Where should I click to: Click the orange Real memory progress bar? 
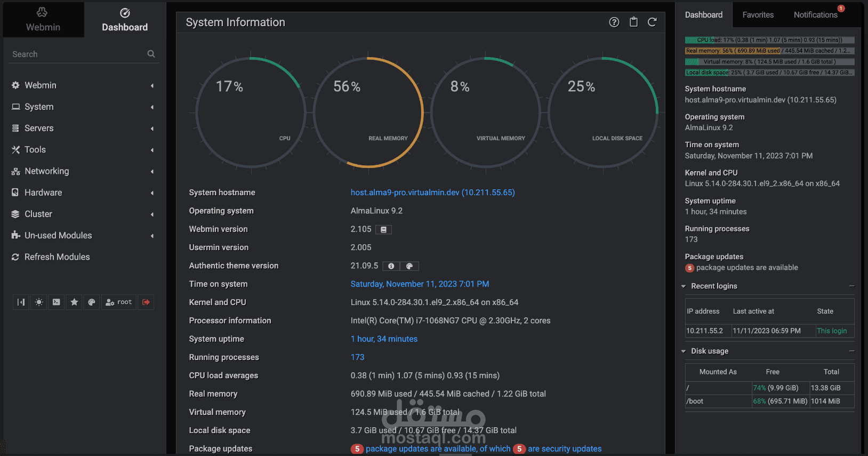(x=770, y=51)
